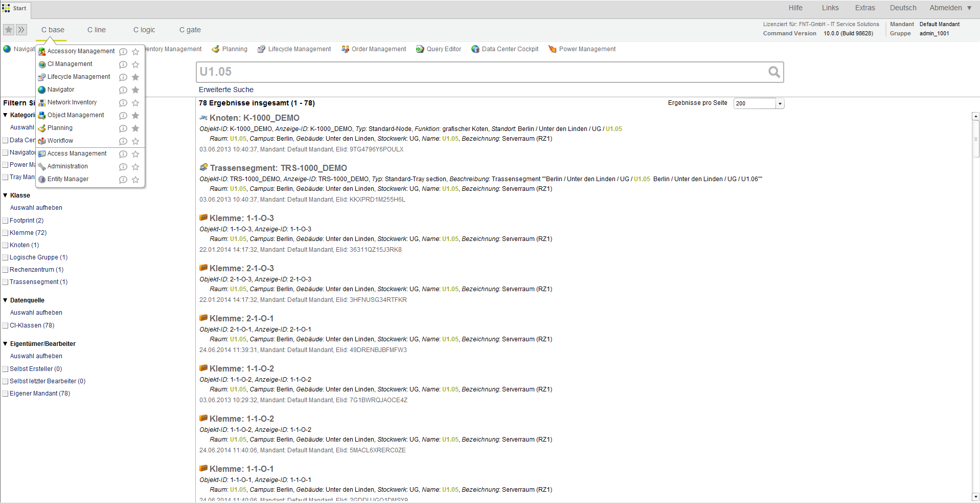Image resolution: width=980 pixels, height=503 pixels.
Task: Open result Knoten: K-1000_DEMO
Action: point(254,118)
